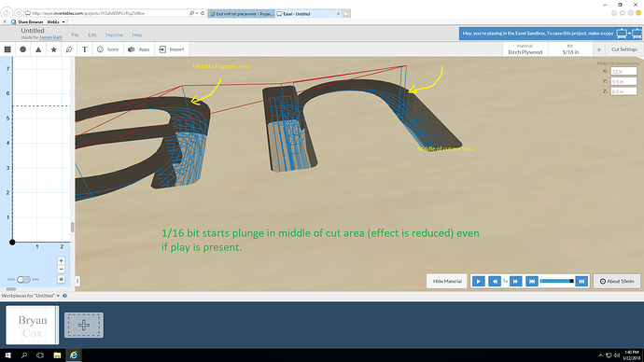644x362 pixels.
Task: Open Windows Start menu
Action: 7,355
